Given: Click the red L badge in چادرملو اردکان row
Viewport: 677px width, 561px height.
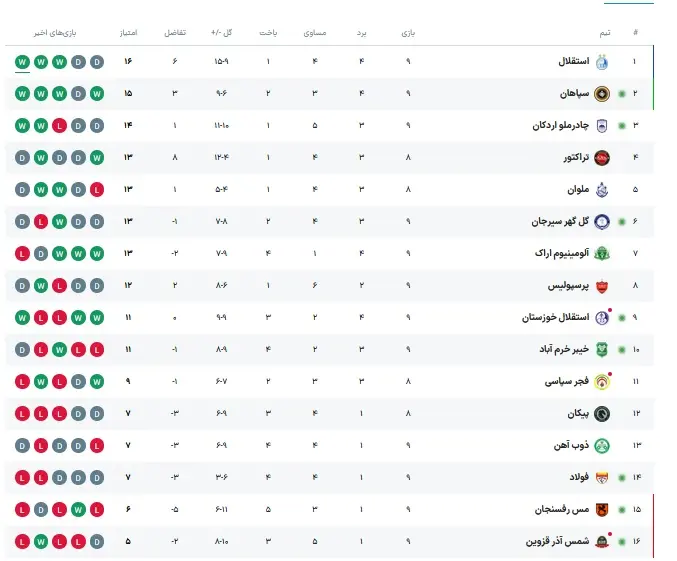Looking at the screenshot, I should (x=60, y=126).
